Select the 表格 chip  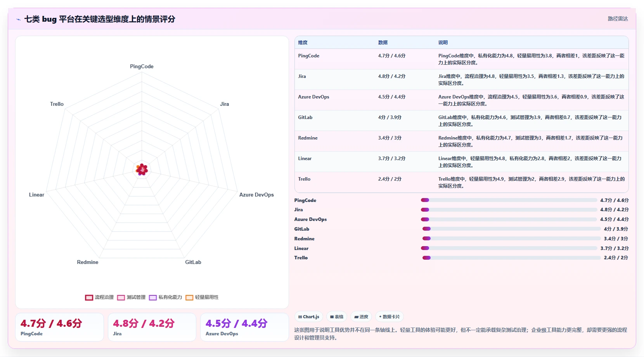[x=337, y=317]
